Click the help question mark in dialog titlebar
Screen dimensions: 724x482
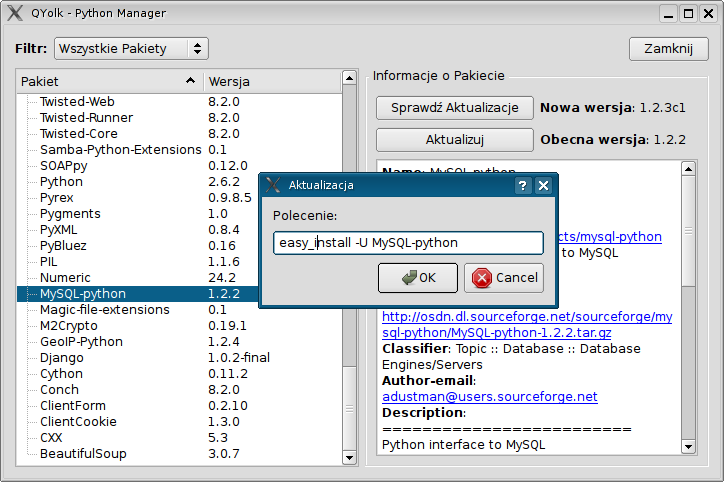(523, 185)
